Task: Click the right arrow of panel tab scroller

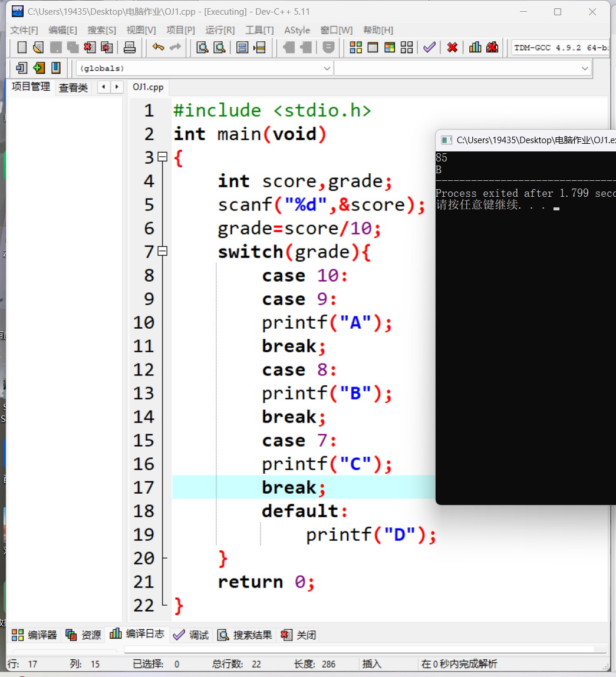Action: (117, 87)
